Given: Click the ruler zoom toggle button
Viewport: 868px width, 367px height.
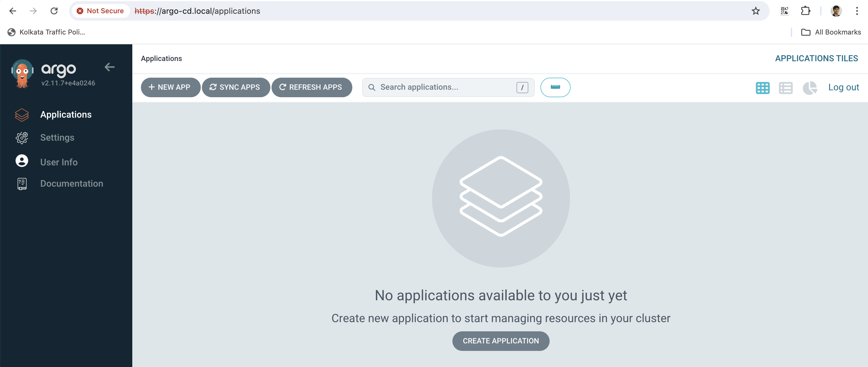Looking at the screenshot, I should 555,87.
